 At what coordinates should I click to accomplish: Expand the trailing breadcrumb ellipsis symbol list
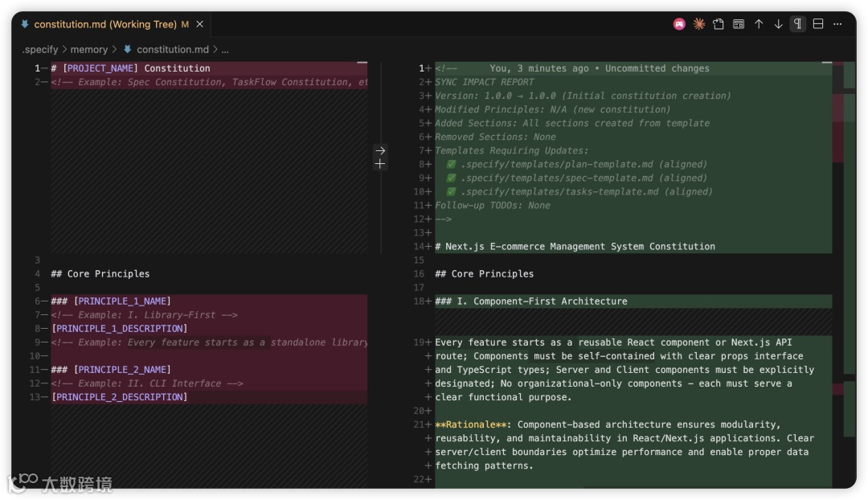[225, 50]
